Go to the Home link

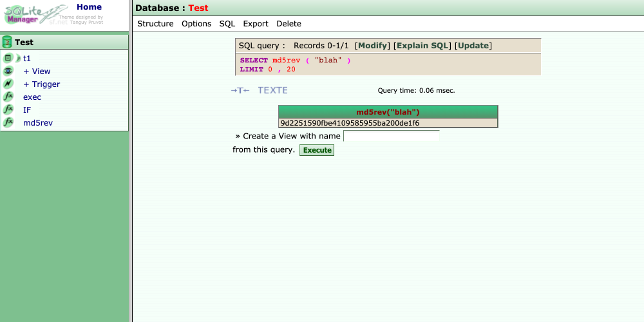(x=89, y=7)
